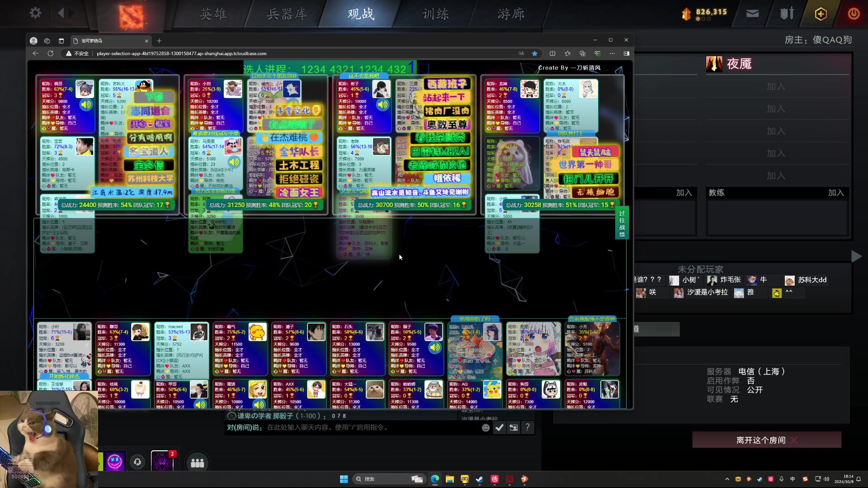The height and width of the screenshot is (488, 868).
Task: Open the Edge tab actions menu
Action: 61,41
